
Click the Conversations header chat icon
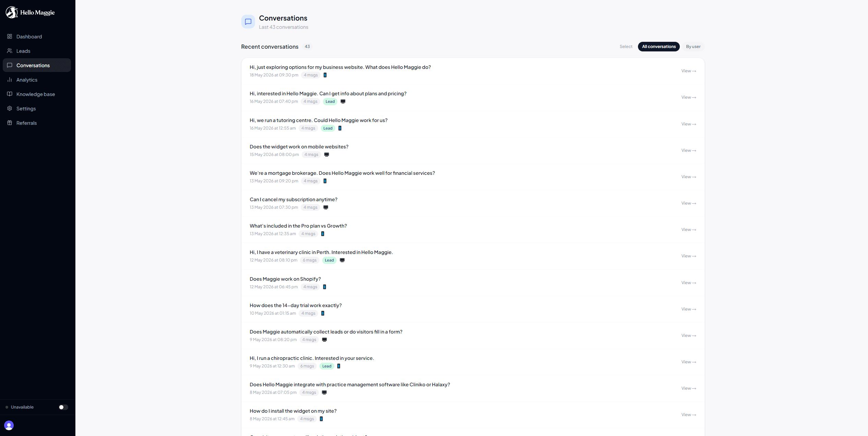click(x=248, y=22)
